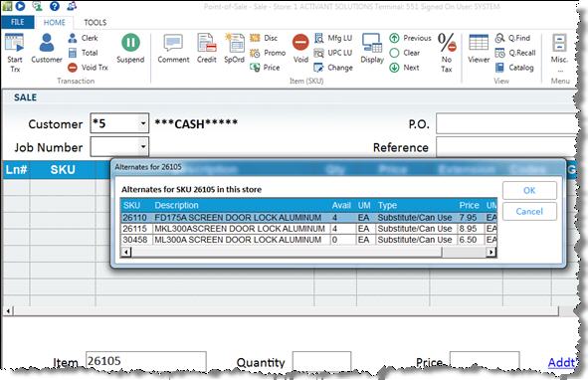
Task: Cancel the Alternates for 26105 dialog
Action: (x=529, y=212)
